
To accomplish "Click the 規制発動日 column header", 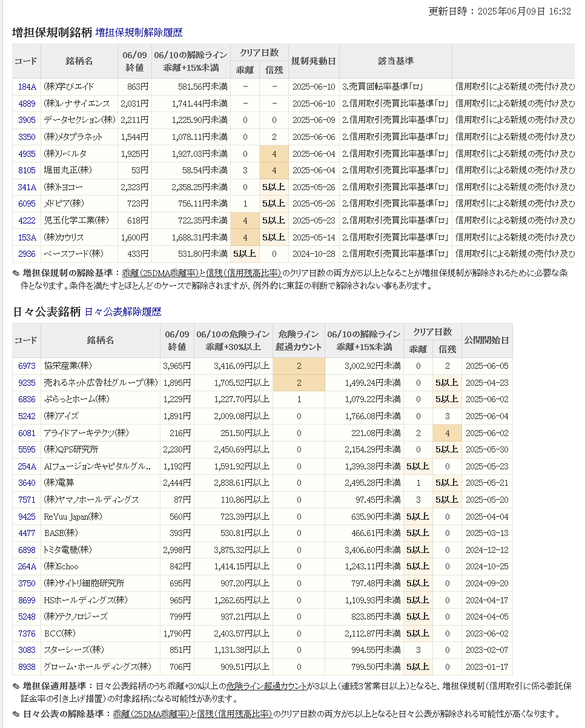I will [x=314, y=61].
